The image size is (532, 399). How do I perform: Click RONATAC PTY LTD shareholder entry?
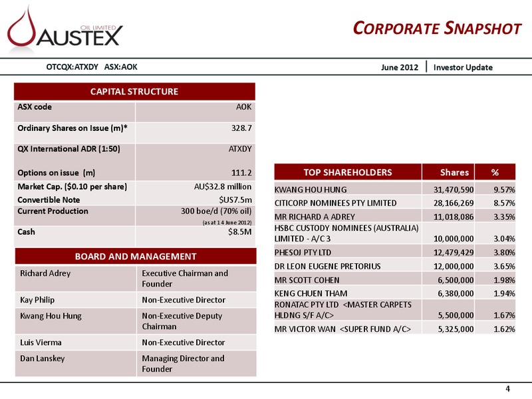point(343,310)
